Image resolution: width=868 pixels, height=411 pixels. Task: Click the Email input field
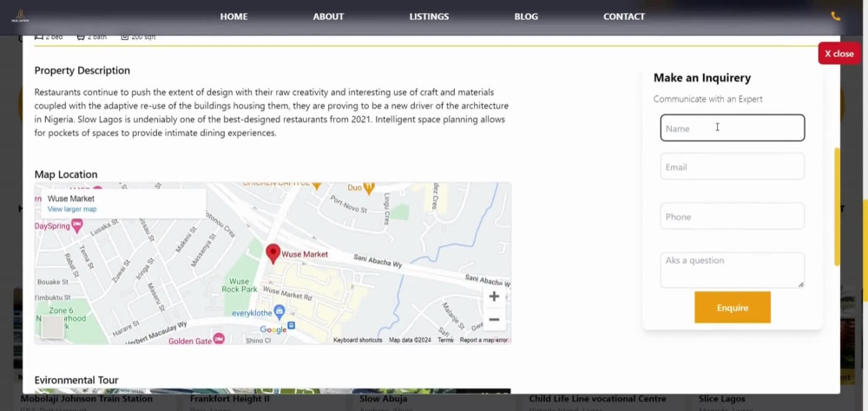coord(733,166)
